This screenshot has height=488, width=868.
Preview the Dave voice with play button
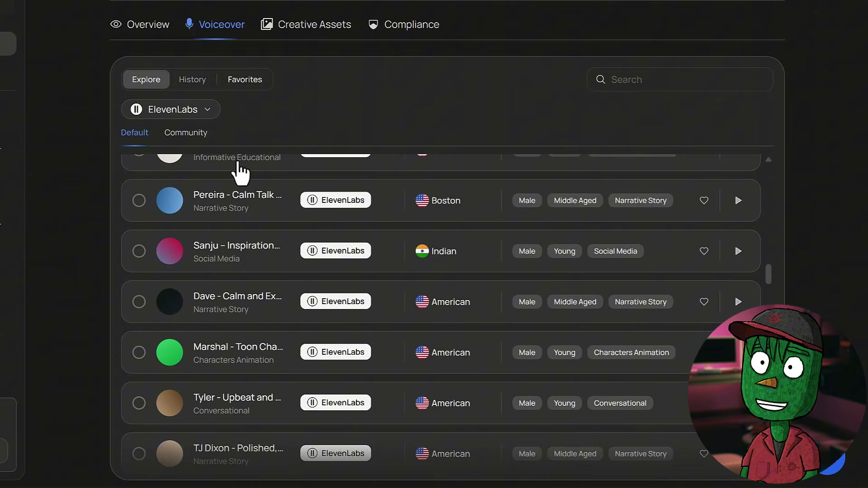(738, 301)
